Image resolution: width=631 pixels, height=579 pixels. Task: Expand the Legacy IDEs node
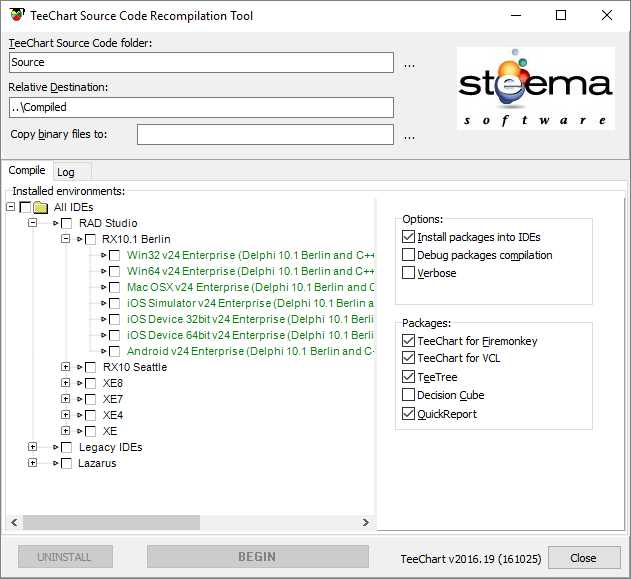click(x=33, y=447)
